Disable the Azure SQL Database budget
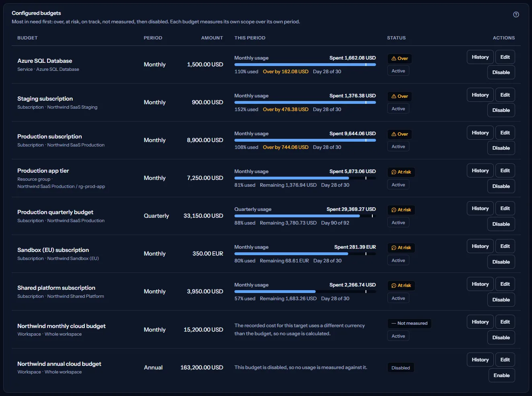 point(501,72)
